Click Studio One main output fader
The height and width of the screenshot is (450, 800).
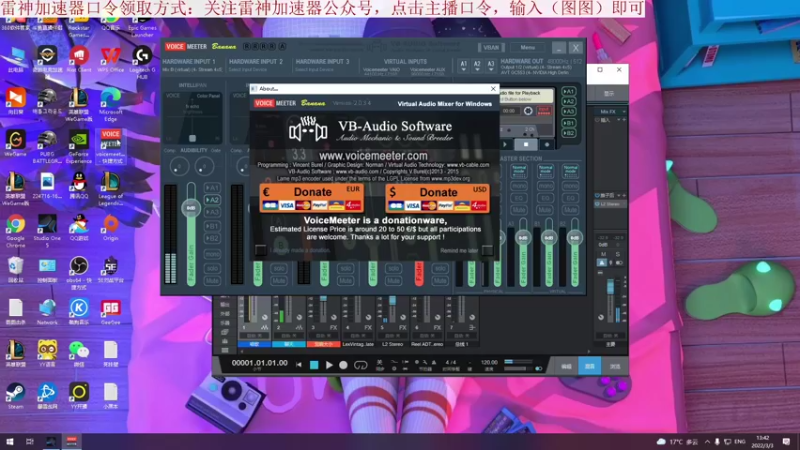coord(610,288)
